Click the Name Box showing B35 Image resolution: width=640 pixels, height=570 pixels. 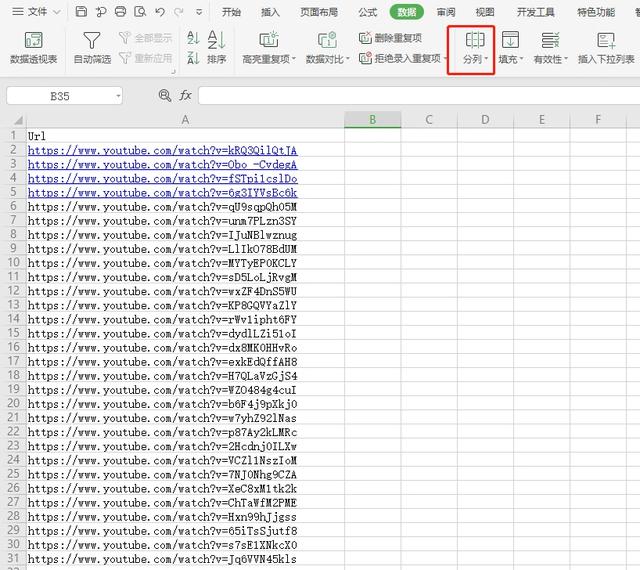click(60, 96)
